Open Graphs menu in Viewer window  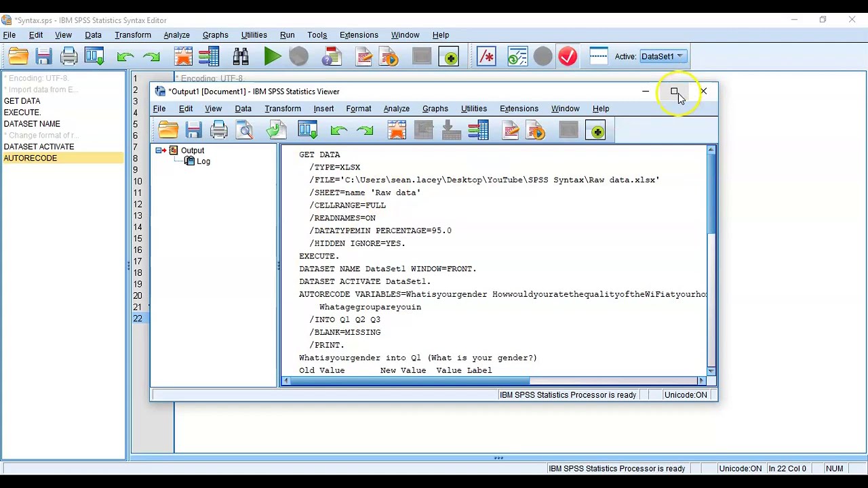pyautogui.click(x=435, y=108)
